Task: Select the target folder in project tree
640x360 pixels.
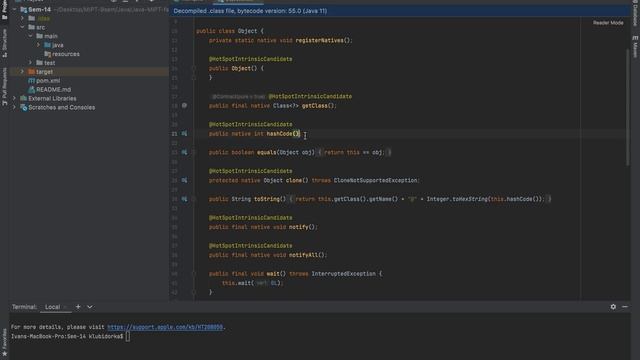Action: [89, 71]
